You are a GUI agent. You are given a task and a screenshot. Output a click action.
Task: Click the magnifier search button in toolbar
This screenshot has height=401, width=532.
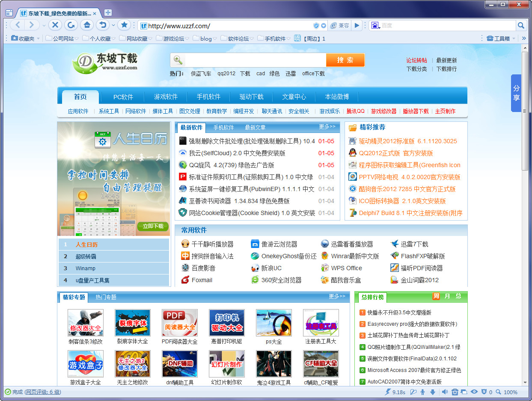click(x=521, y=26)
